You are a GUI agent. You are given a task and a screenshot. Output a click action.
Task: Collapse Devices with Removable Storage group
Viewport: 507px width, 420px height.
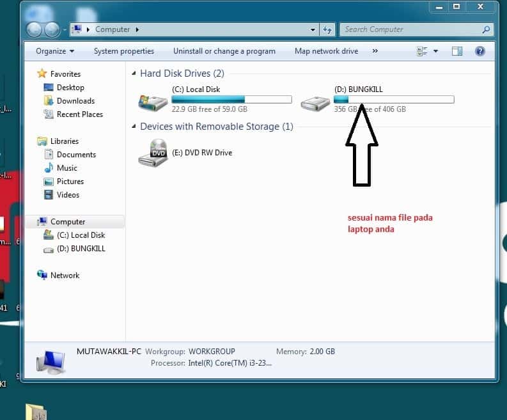point(134,127)
